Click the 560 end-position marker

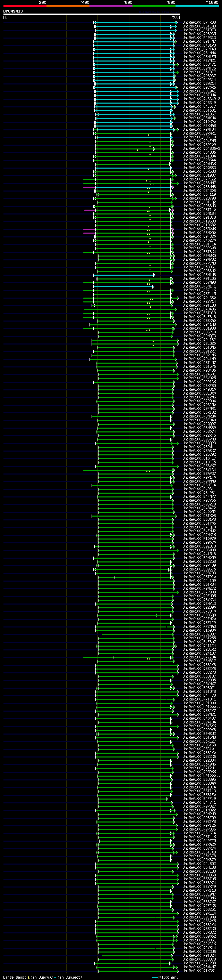pyautogui.click(x=175, y=17)
